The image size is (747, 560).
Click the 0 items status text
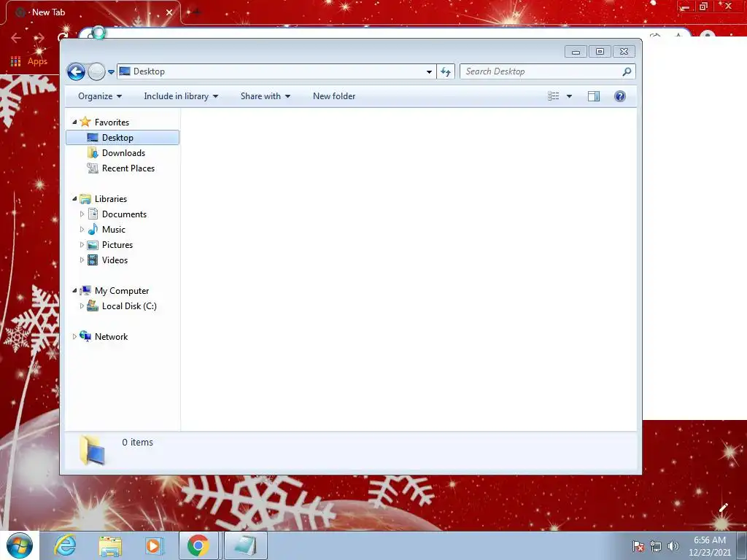click(x=137, y=443)
